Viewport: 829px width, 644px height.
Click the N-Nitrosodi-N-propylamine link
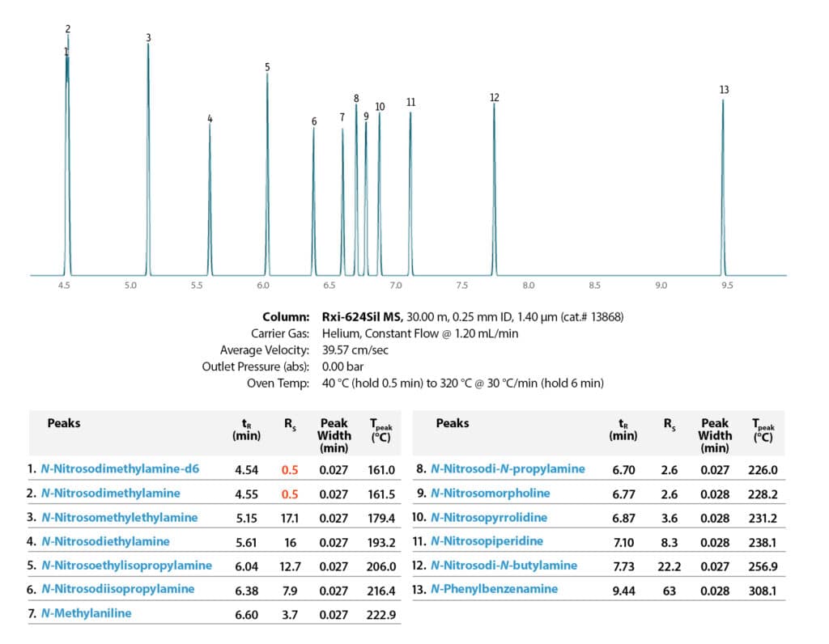pos(508,469)
